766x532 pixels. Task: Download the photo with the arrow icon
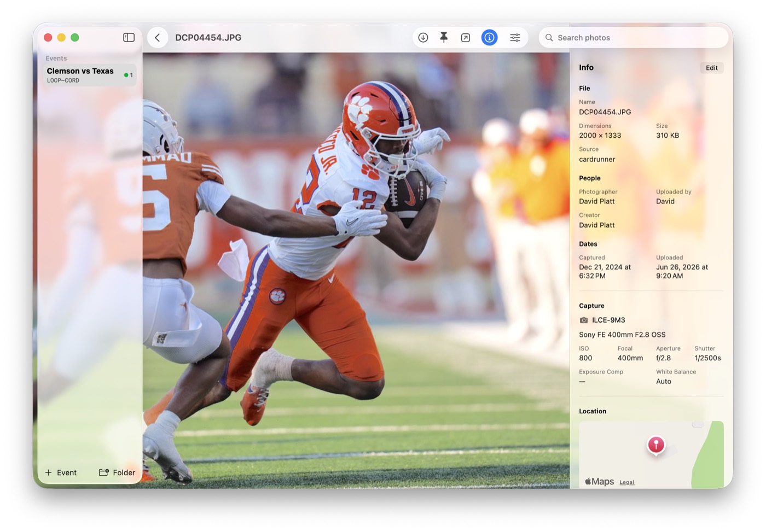click(423, 38)
